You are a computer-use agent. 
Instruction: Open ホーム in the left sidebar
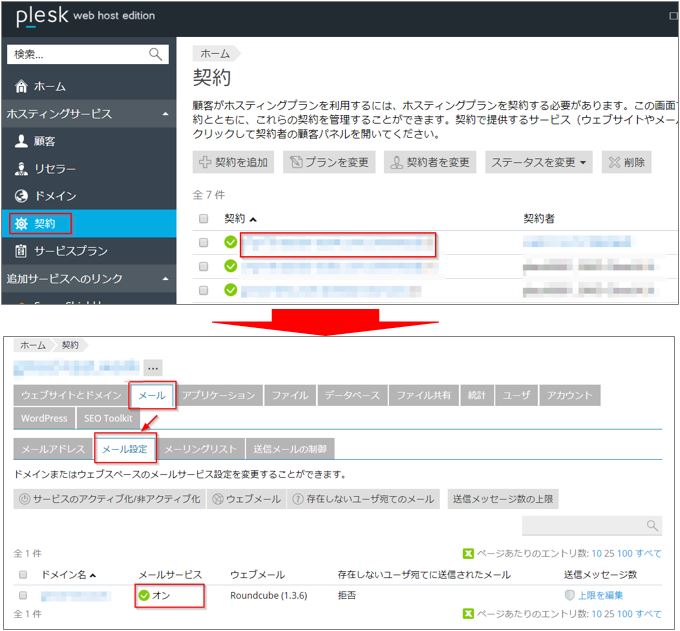coord(88,86)
